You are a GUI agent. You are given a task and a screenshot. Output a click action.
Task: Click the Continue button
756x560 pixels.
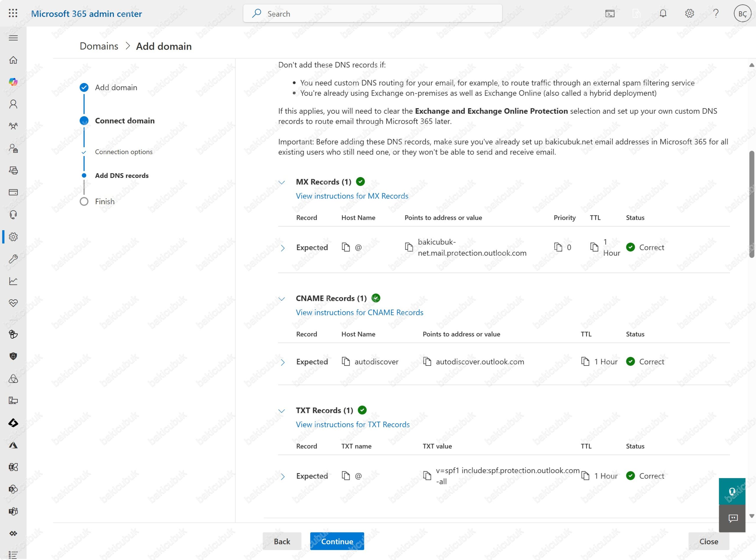[x=337, y=541]
